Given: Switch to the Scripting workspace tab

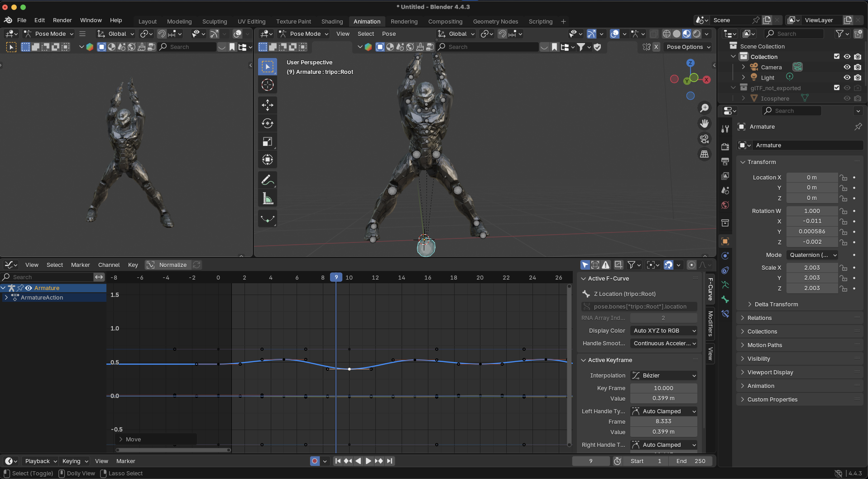Looking at the screenshot, I should (541, 21).
